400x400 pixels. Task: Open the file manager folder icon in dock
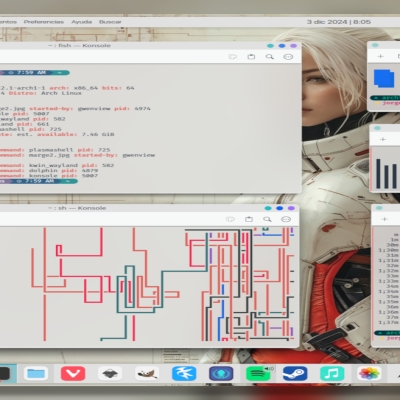pyautogui.click(x=36, y=374)
